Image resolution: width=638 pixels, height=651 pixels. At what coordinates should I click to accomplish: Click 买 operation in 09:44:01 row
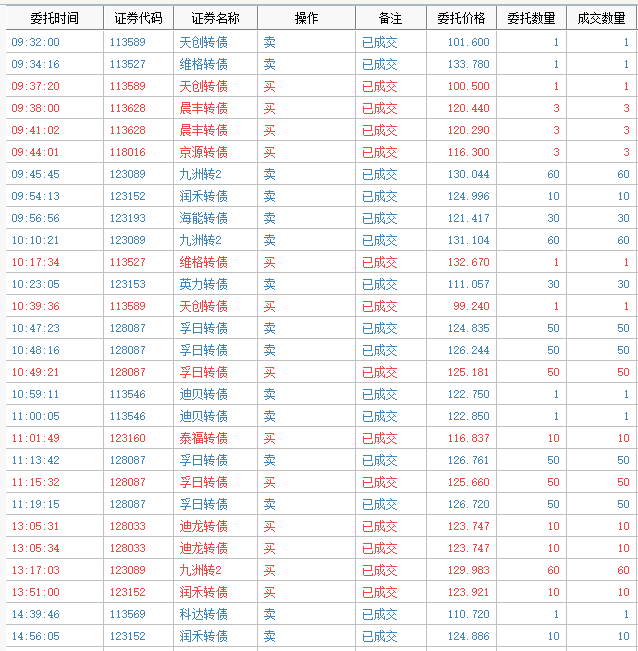269,152
